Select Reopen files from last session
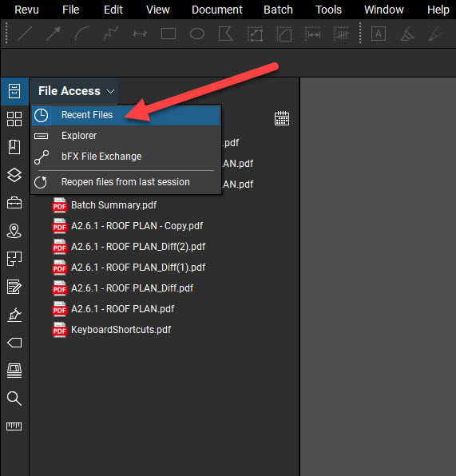This screenshot has width=456, height=476. pyautogui.click(x=125, y=182)
